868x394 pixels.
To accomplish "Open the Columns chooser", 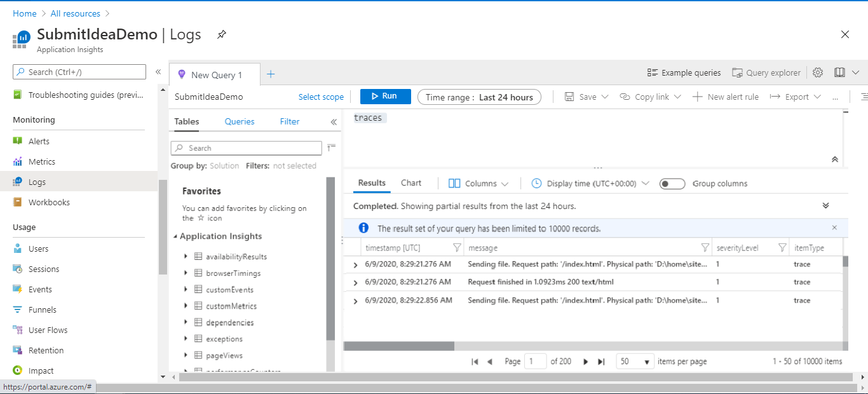I will pyautogui.click(x=478, y=184).
